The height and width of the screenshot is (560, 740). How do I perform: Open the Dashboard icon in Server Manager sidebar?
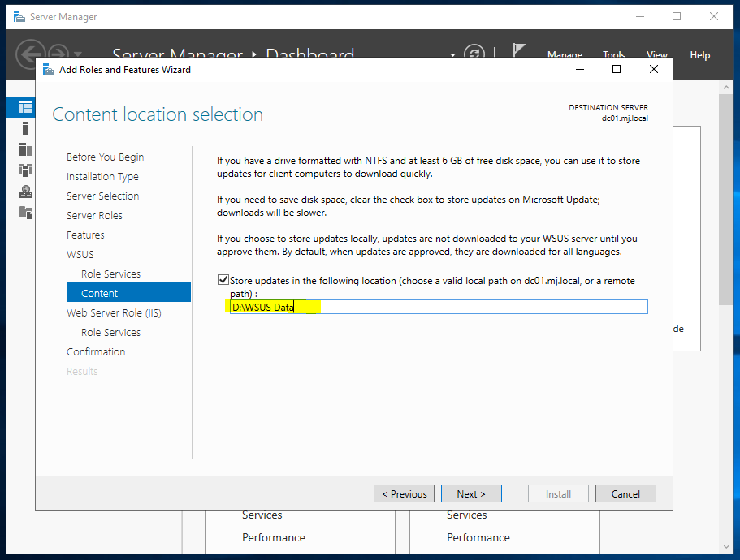pos(26,107)
